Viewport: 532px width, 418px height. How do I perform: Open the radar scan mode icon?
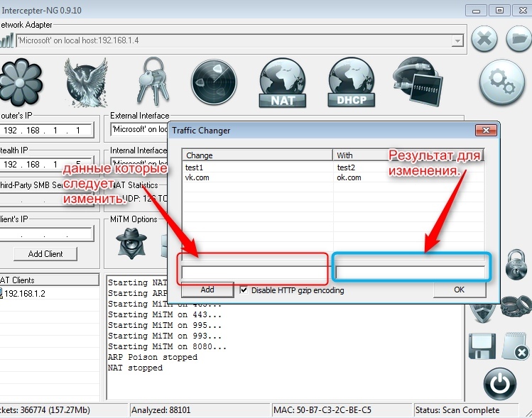(x=215, y=83)
